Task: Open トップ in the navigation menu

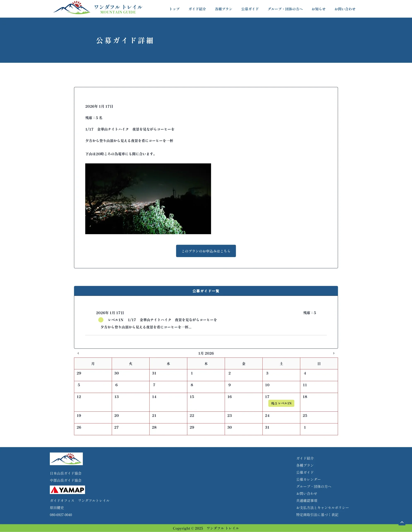Action: (x=174, y=9)
